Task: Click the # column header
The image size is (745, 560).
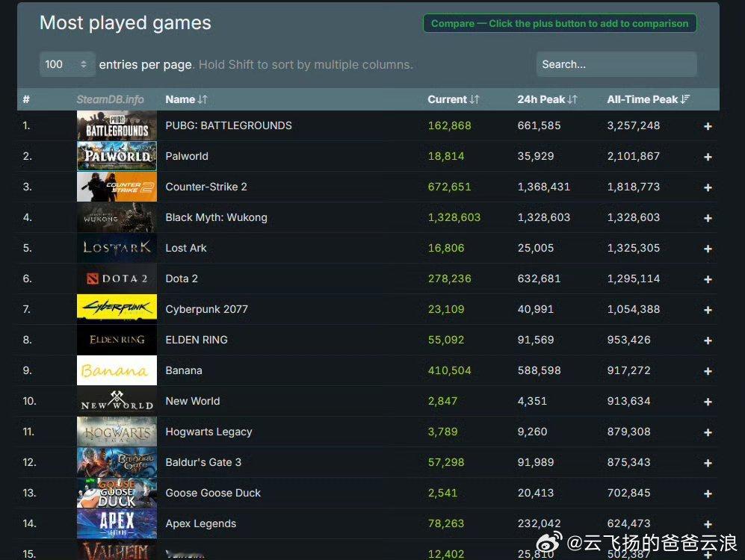Action: click(26, 99)
